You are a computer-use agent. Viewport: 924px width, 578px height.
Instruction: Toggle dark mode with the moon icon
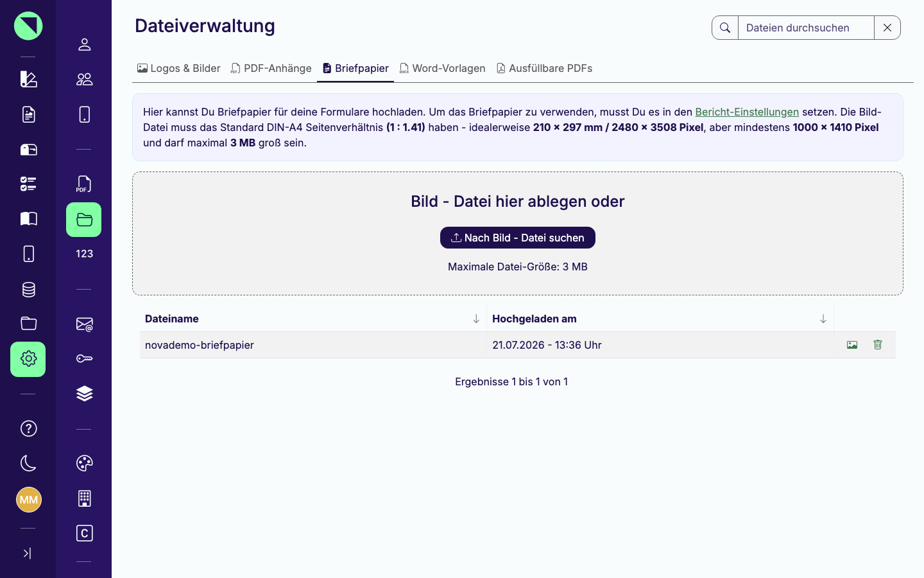click(x=28, y=463)
